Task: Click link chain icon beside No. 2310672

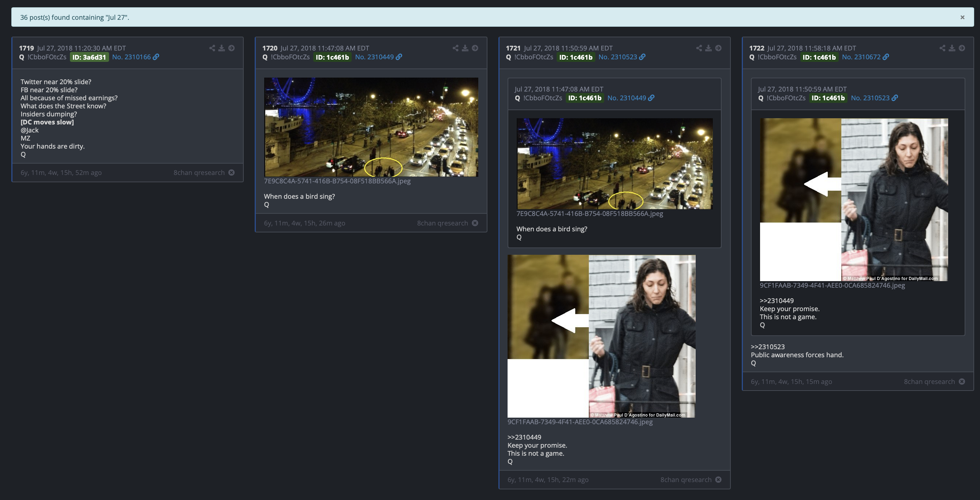Action: point(886,57)
